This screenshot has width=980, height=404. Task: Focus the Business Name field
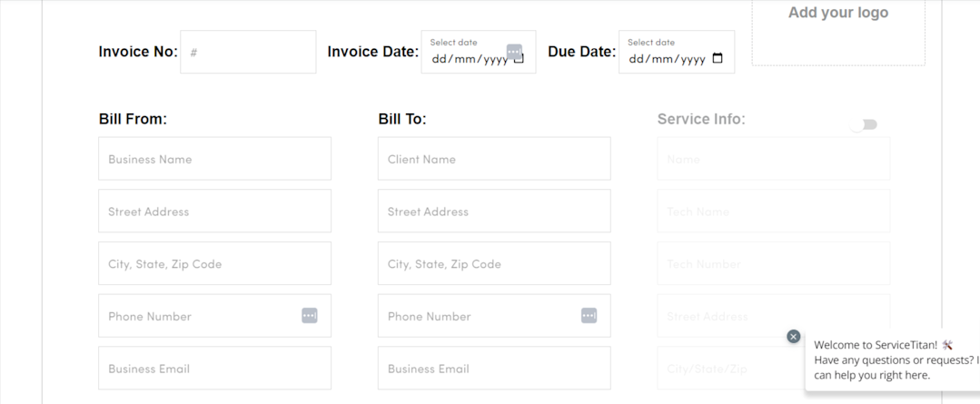214,159
